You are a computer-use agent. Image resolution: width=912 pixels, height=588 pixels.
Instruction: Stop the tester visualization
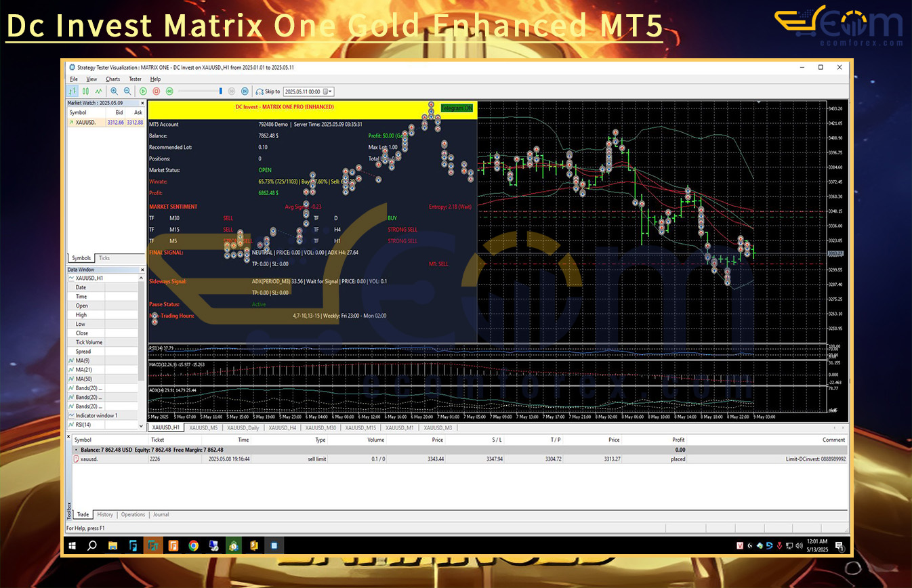(157, 91)
